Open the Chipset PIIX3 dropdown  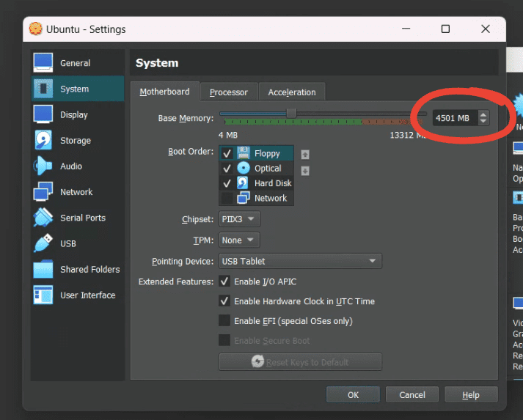click(x=239, y=219)
